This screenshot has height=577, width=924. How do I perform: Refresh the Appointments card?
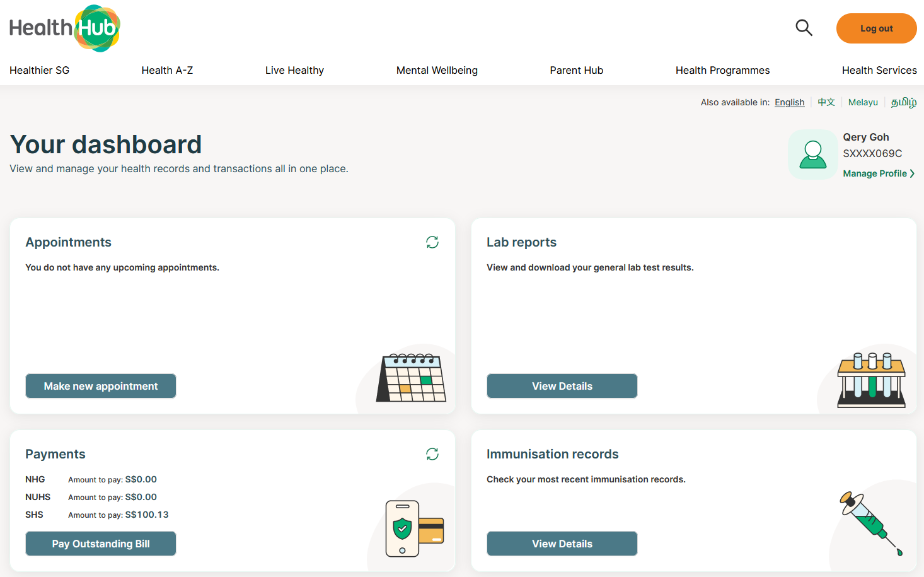432,242
